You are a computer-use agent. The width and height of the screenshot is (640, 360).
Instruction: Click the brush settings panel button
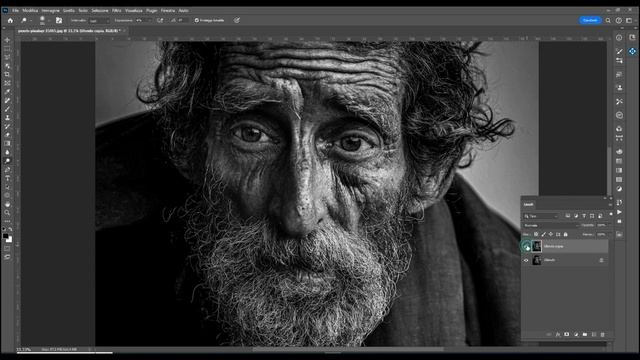pyautogui.click(x=59, y=20)
